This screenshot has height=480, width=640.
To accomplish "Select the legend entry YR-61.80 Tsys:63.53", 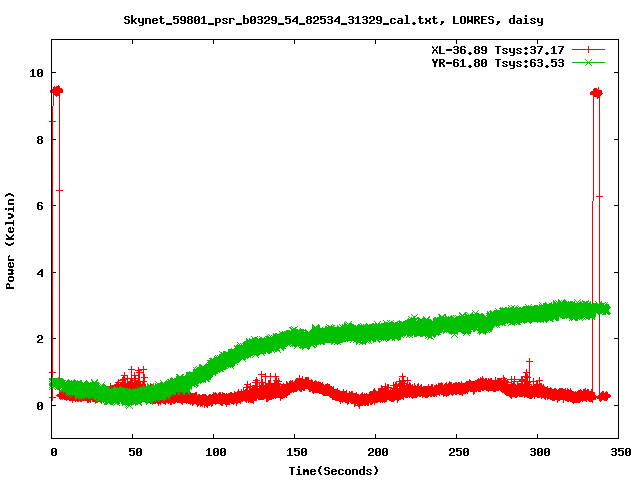I will 498,63.
